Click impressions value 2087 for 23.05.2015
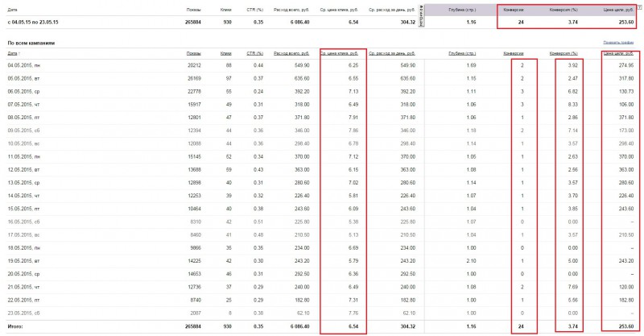 click(x=196, y=313)
